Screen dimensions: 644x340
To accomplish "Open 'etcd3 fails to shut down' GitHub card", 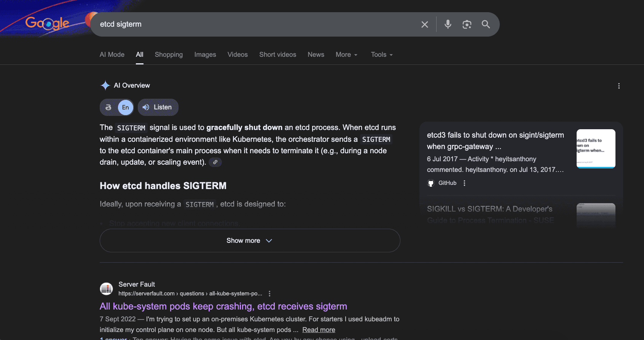I will 496,141.
